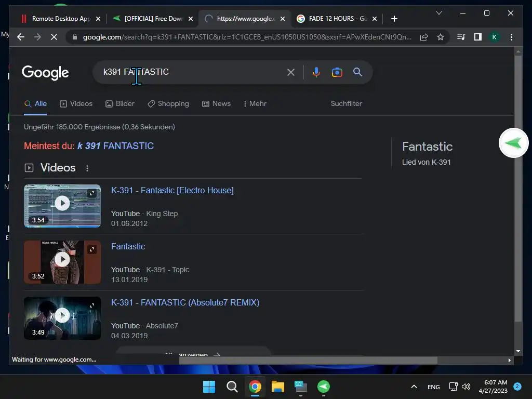
Task: Click the ENG language indicator
Action: click(x=434, y=387)
